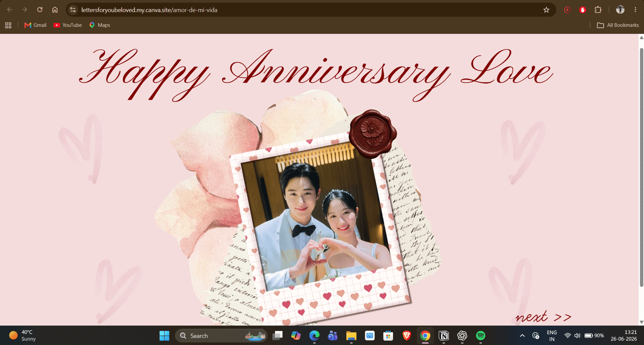The height and width of the screenshot is (345, 644).
Task: Open the browser home page icon
Action: 55,10
